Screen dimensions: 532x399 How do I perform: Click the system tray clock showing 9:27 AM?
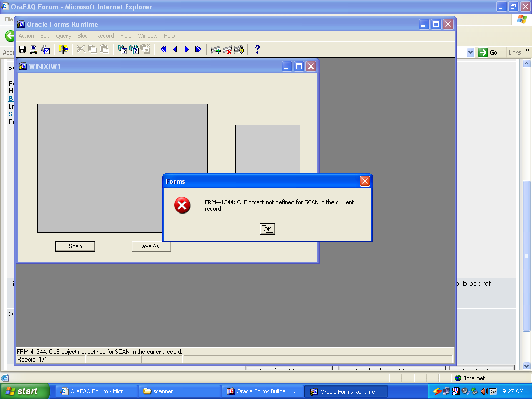(x=513, y=391)
